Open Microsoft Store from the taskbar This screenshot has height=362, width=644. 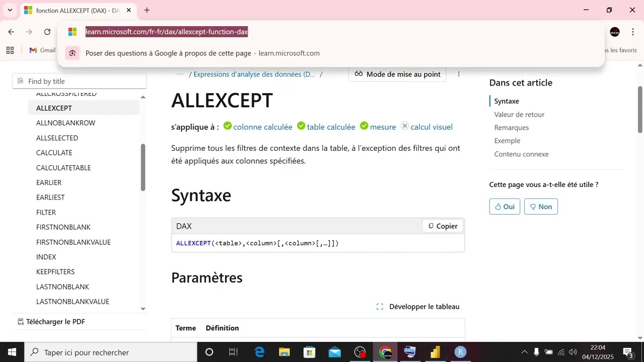click(x=309, y=352)
